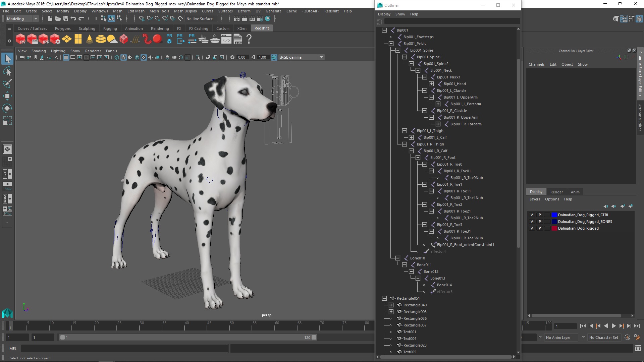644x362 pixels.
Task: Click the Undo arrow icon
Action: point(73,19)
